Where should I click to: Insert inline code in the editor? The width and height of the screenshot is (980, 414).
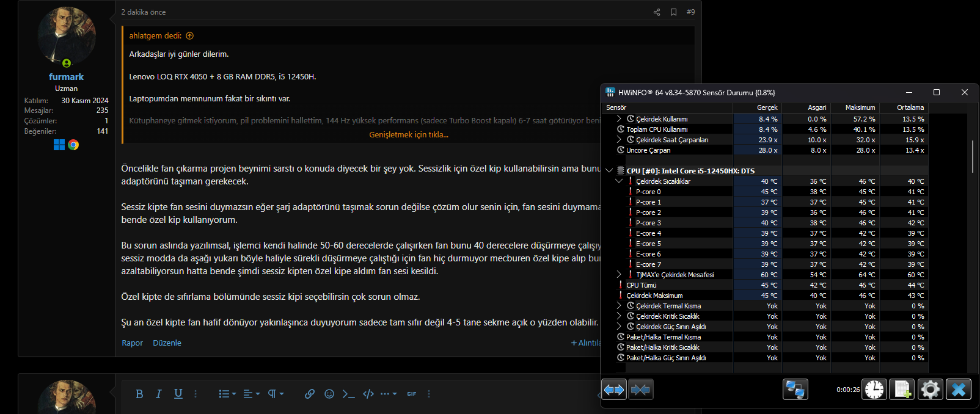click(x=348, y=394)
